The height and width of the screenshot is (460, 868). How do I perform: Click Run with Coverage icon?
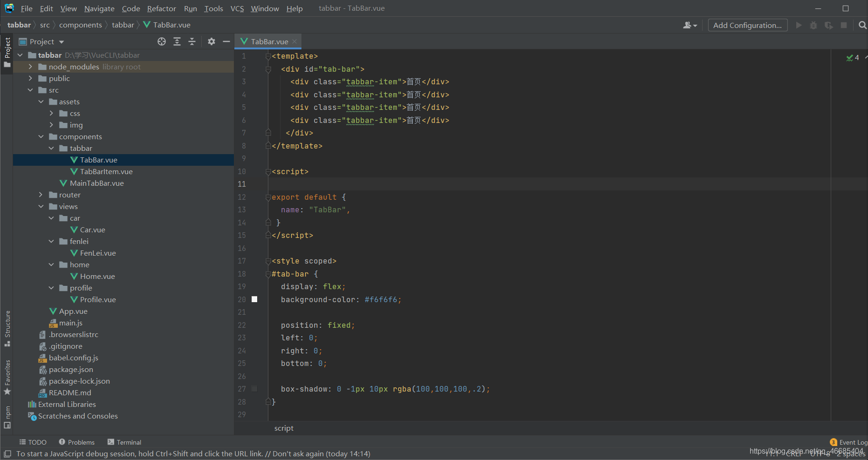(829, 25)
